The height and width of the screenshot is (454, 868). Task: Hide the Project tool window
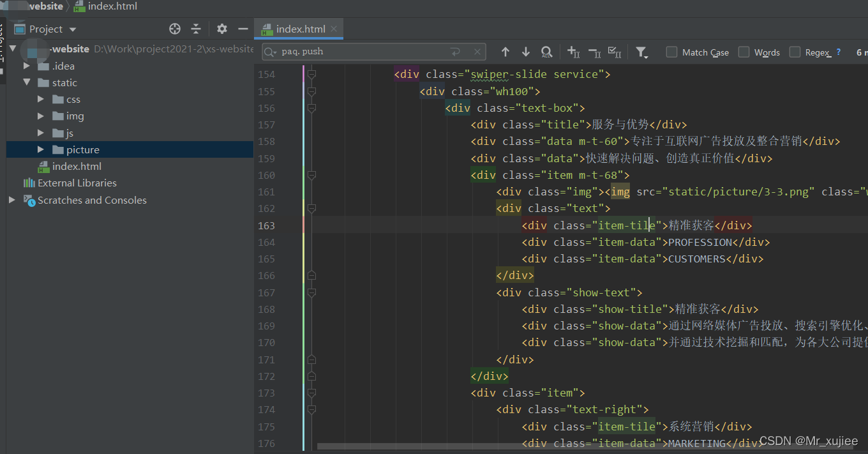[x=243, y=29]
